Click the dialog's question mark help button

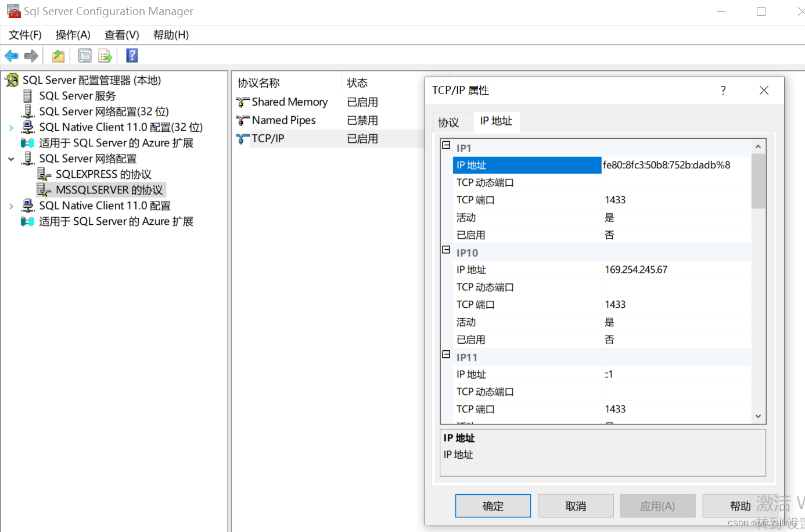pyautogui.click(x=723, y=90)
